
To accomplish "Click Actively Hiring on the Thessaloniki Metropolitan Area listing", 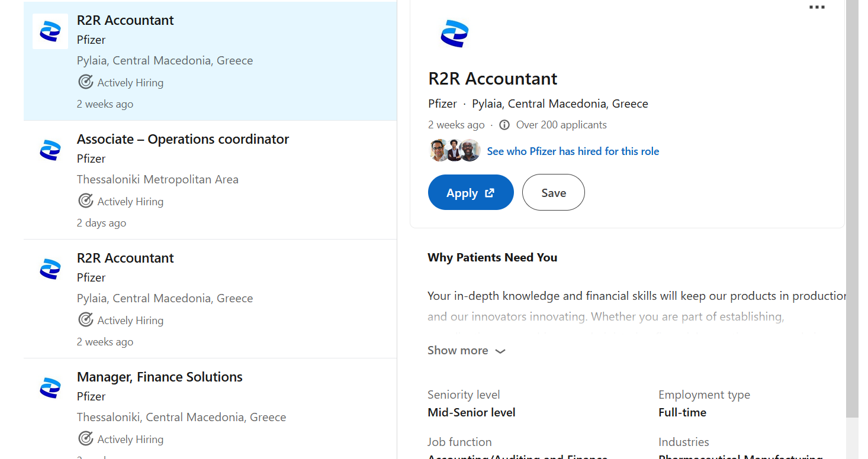I will (130, 201).
